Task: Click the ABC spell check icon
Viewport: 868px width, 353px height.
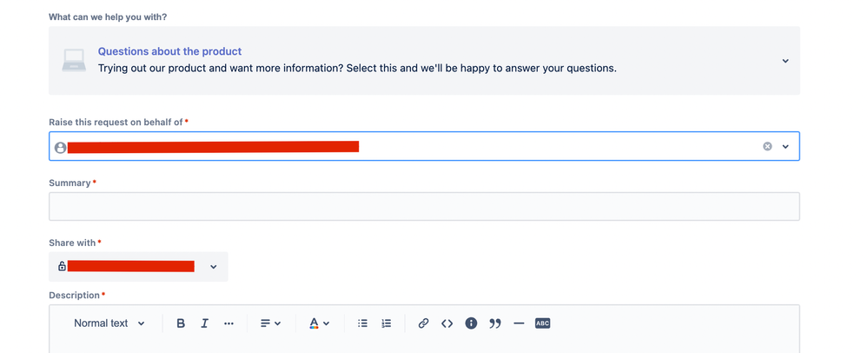Action: tap(542, 323)
